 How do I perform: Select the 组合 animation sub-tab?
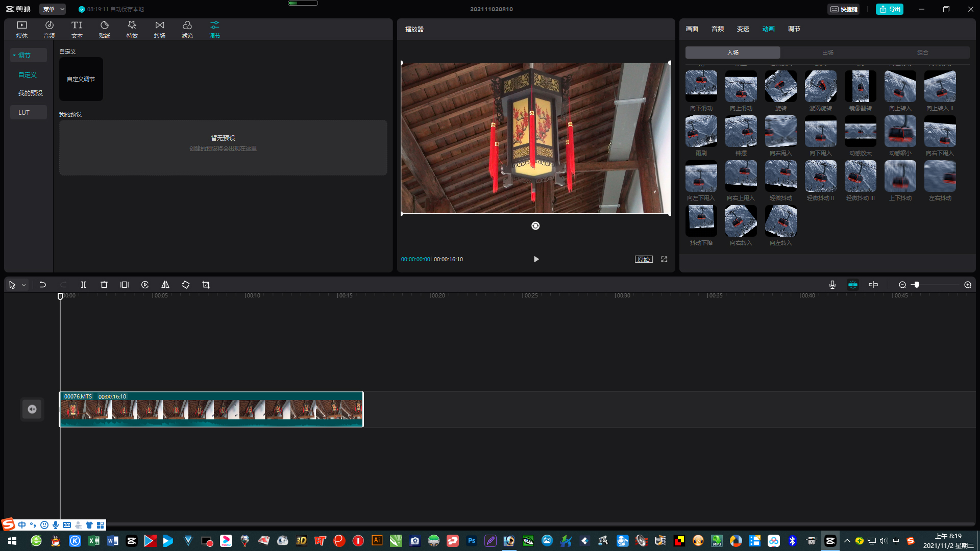pos(923,53)
